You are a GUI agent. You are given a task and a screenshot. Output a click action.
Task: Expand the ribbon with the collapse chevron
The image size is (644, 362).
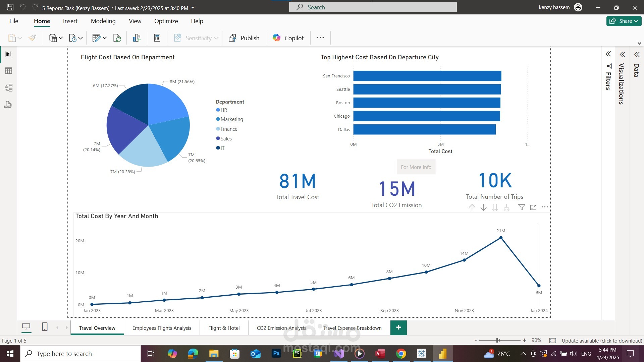(x=639, y=43)
